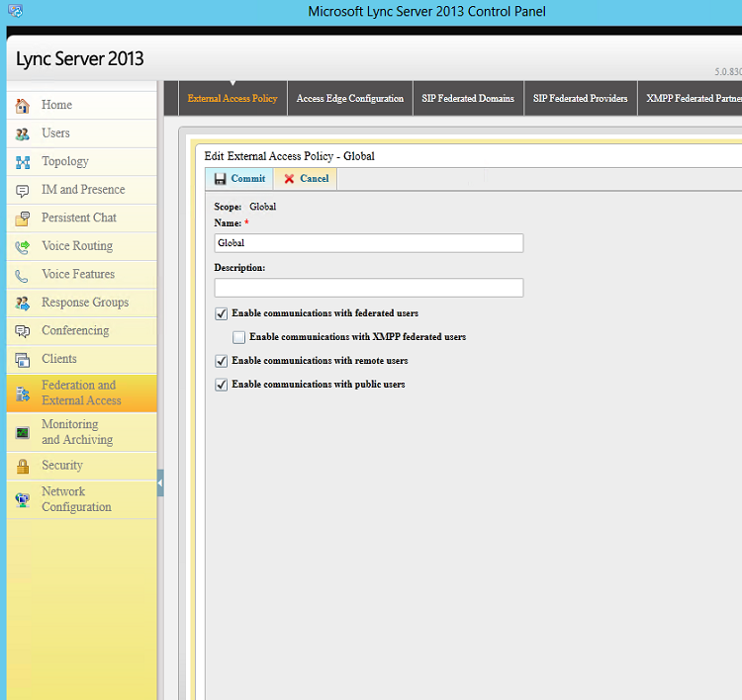Open Users via its sidebar icon
742x700 pixels.
22,133
